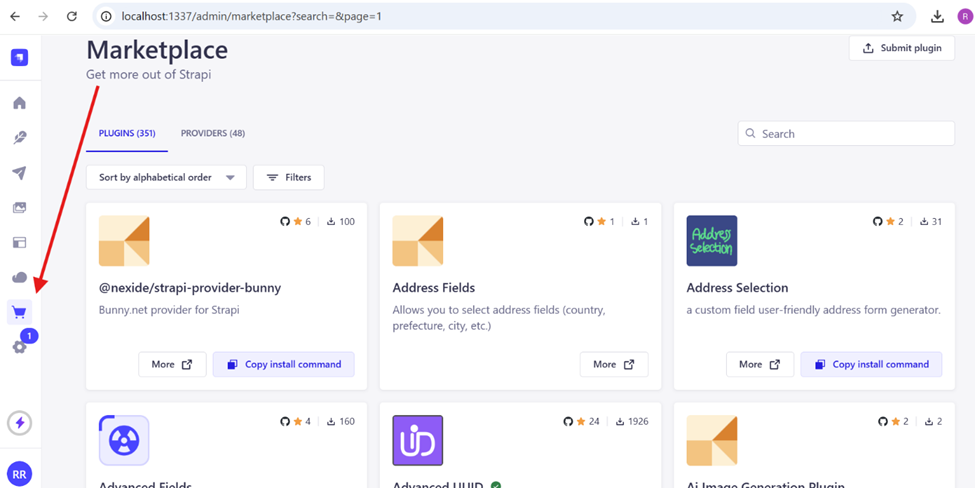The image size is (975, 488).
Task: Open the paper plane Releases icon
Action: click(x=19, y=173)
